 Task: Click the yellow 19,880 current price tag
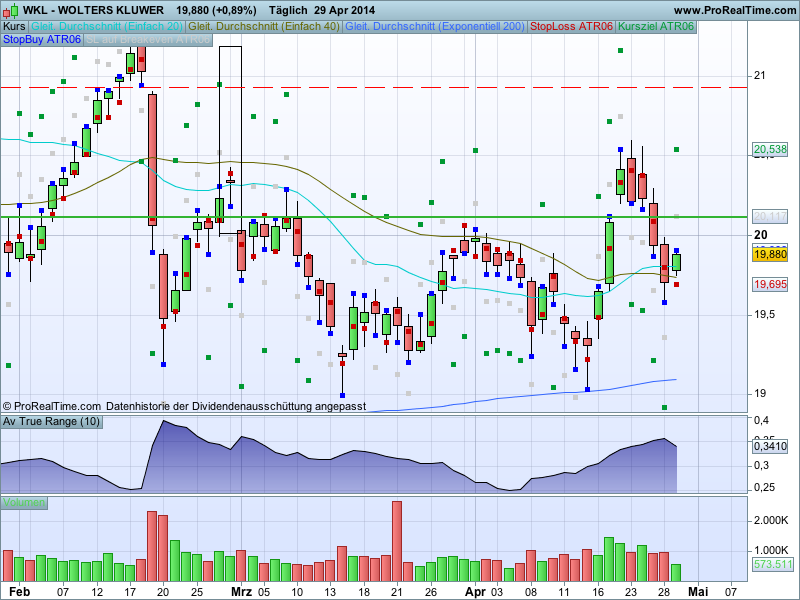770,254
